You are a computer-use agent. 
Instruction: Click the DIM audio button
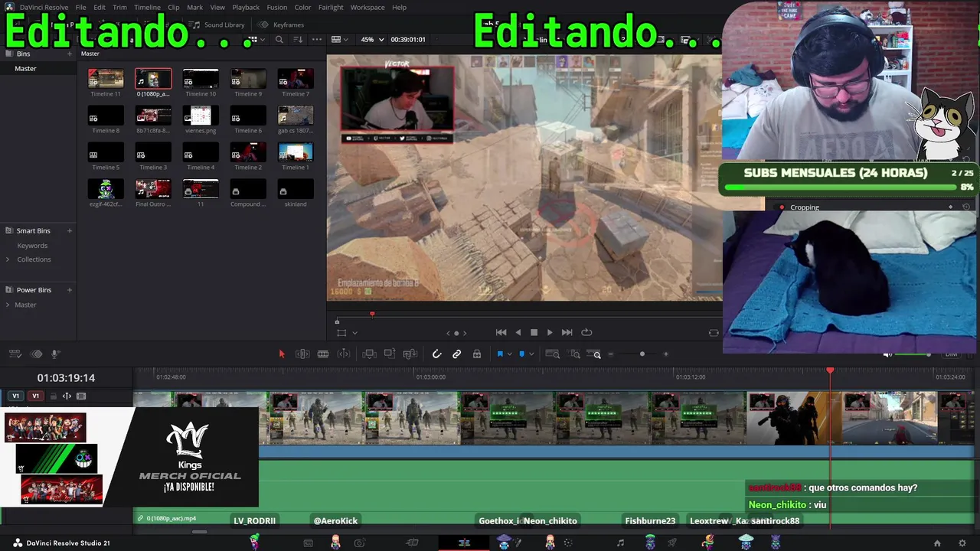click(951, 354)
